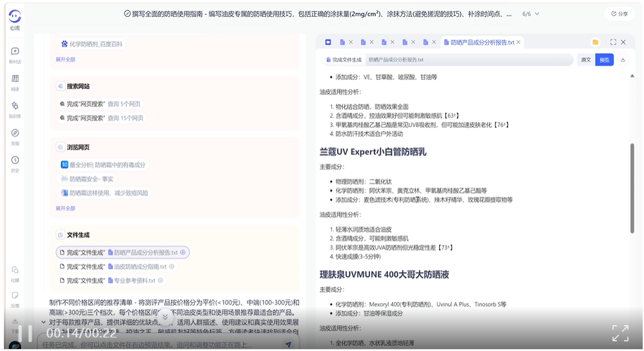
Task: Switch to 预览 preview view
Action: click(x=604, y=60)
